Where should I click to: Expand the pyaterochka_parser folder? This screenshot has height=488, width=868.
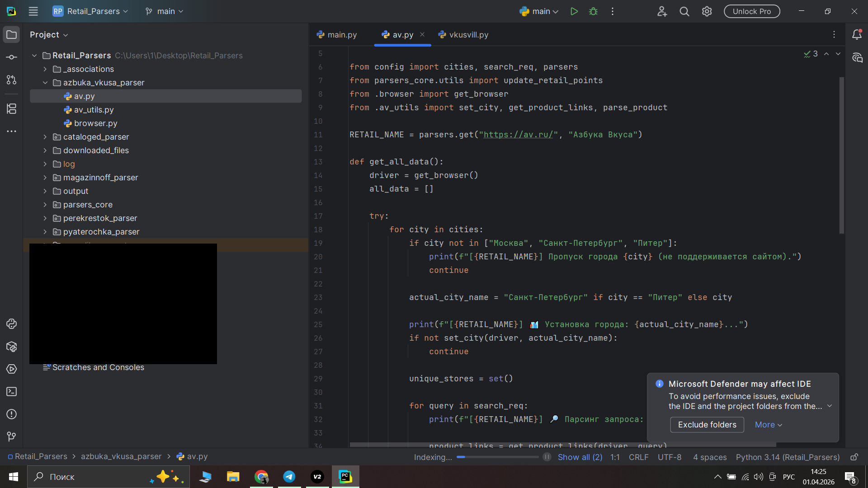[x=45, y=232]
